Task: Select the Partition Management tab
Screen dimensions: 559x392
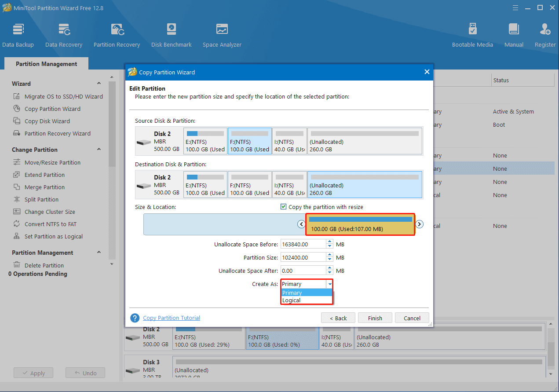Action: (46, 64)
